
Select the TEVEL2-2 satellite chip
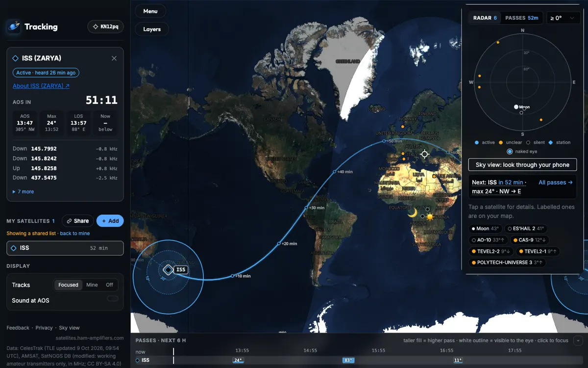pos(491,251)
